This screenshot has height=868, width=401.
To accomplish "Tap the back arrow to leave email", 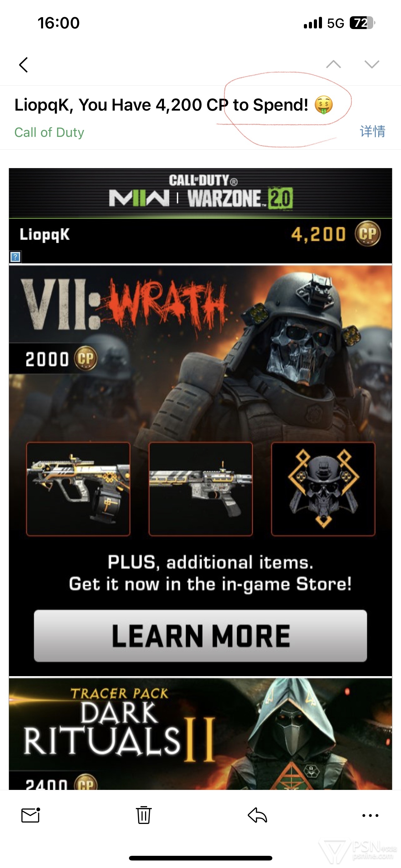I will click(x=23, y=65).
